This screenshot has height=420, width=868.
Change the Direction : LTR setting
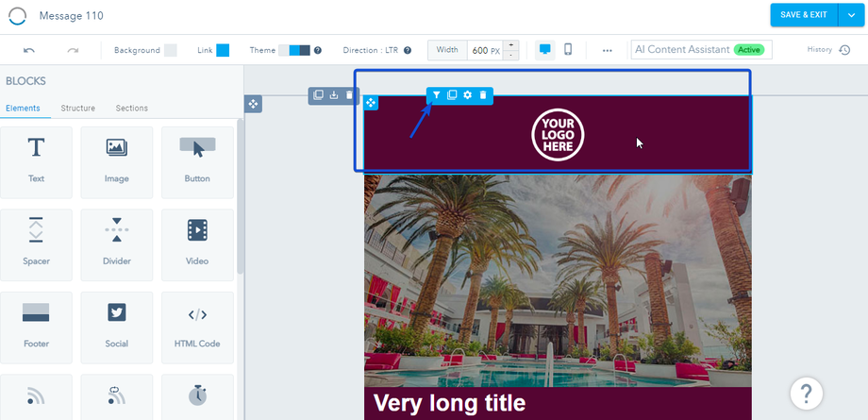(x=371, y=50)
